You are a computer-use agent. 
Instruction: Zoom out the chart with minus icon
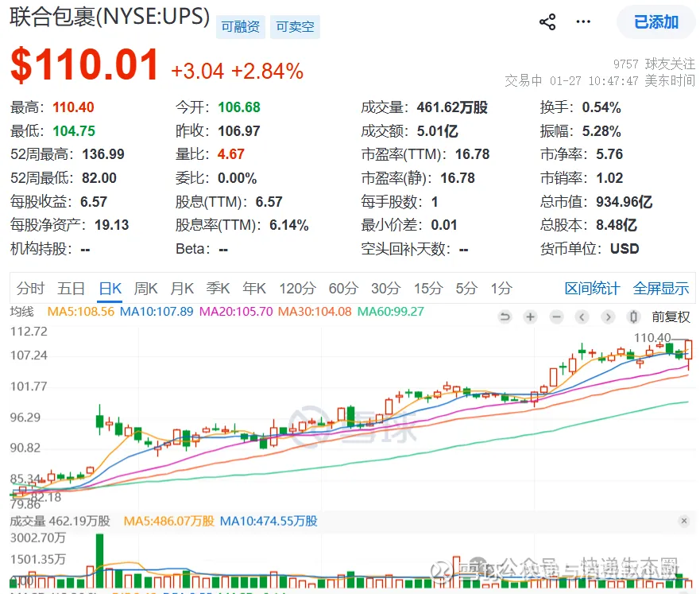click(x=556, y=317)
